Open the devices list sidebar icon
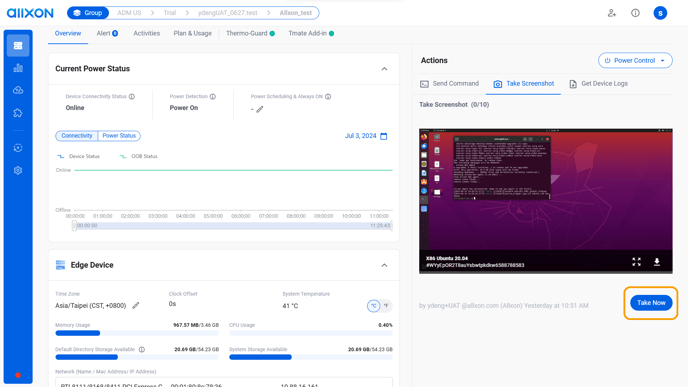688x387 pixels. (18, 46)
